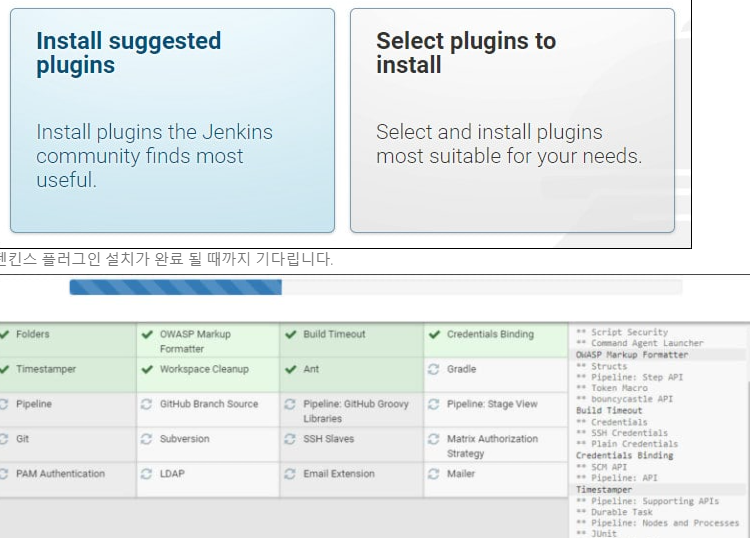Click the pending sync icon beside Mailer
The height and width of the screenshot is (538, 750).
click(433, 474)
